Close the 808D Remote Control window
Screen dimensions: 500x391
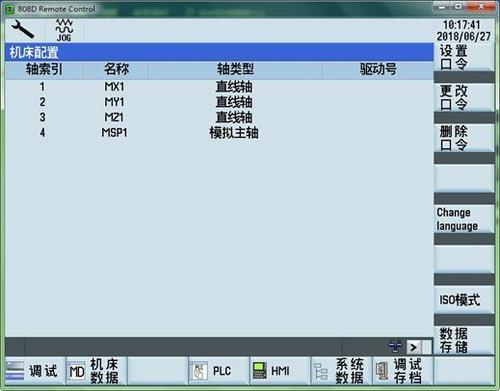(x=482, y=7)
